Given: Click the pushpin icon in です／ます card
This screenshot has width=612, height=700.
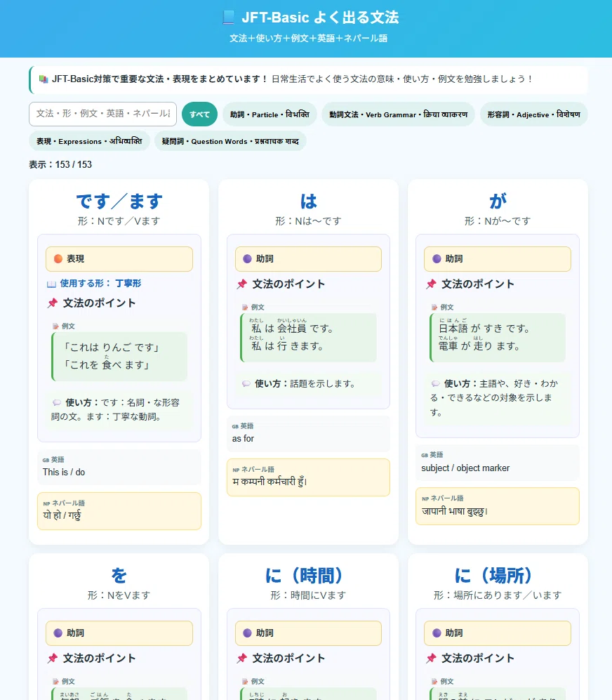Looking at the screenshot, I should tap(53, 303).
